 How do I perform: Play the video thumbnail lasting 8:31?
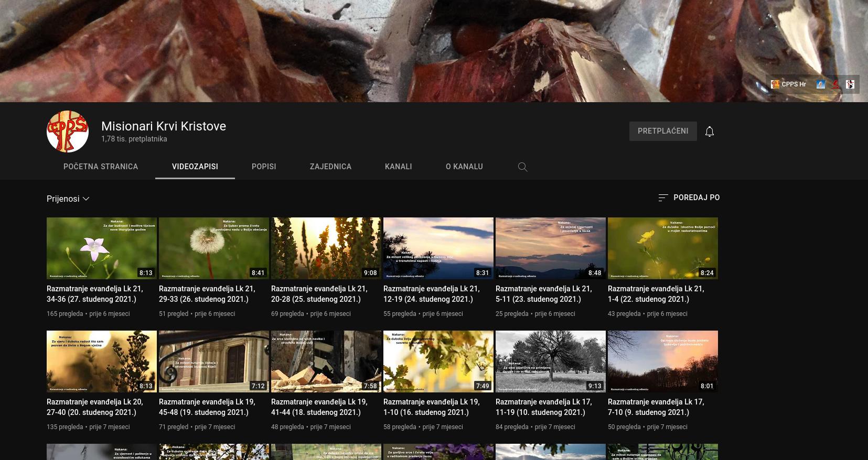pos(438,248)
